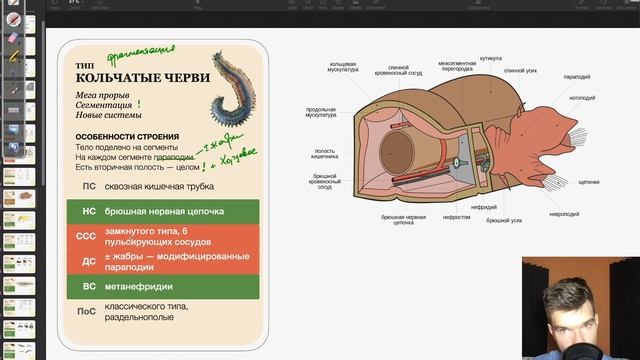Click diagram label нефридий

pos(484,207)
